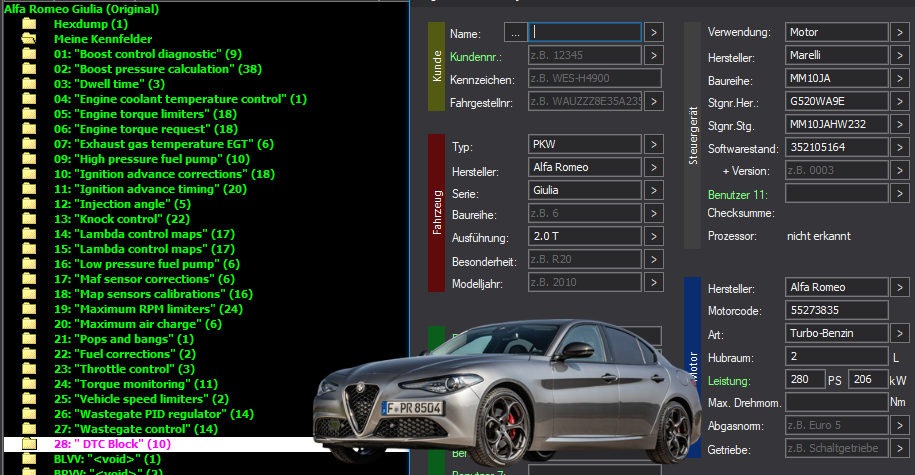915x475 pixels.
Task: Select BLVV: <void> (1) row
Action: tap(107, 459)
